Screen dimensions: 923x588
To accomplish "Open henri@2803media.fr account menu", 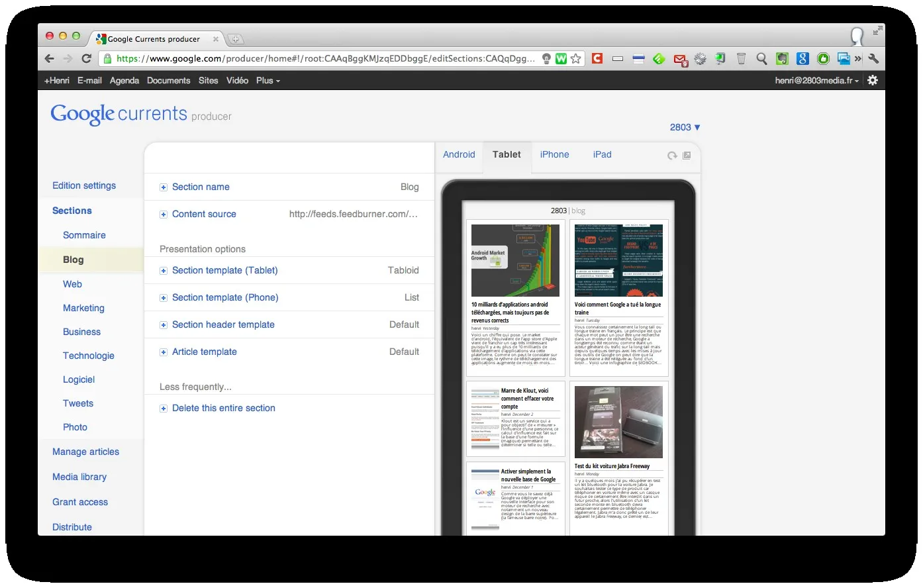I will click(817, 80).
